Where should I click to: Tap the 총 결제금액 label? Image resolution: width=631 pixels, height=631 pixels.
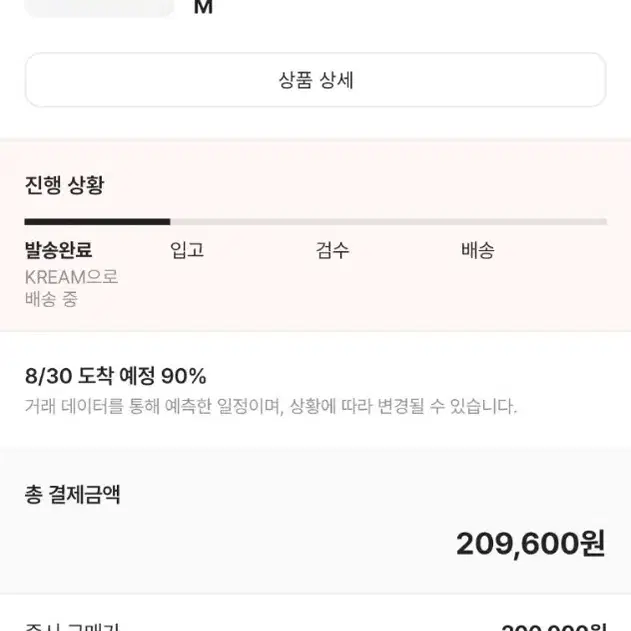click(72, 494)
